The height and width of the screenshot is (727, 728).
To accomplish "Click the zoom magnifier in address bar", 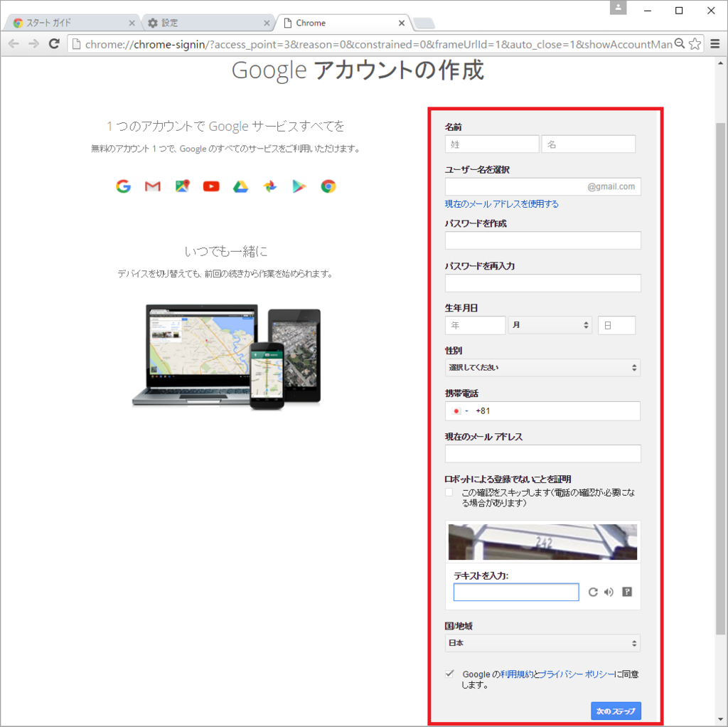I will (679, 43).
